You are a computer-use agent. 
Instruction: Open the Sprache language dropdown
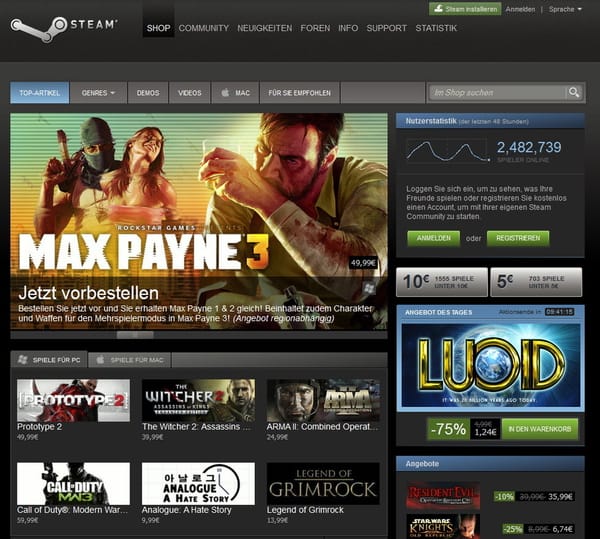point(565,9)
